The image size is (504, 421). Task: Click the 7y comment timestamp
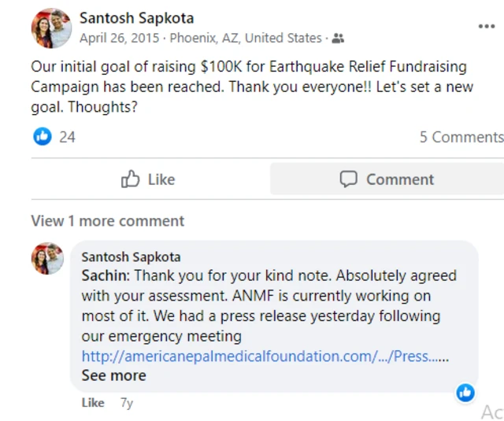pos(127,403)
